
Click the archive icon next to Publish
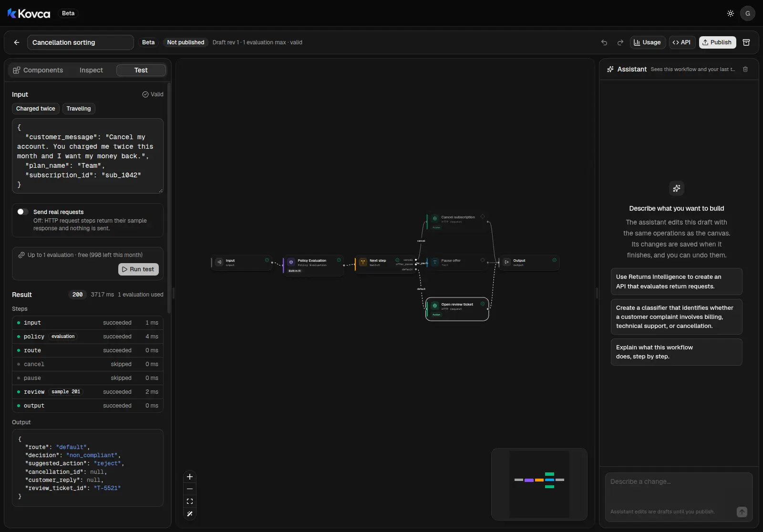pos(746,42)
